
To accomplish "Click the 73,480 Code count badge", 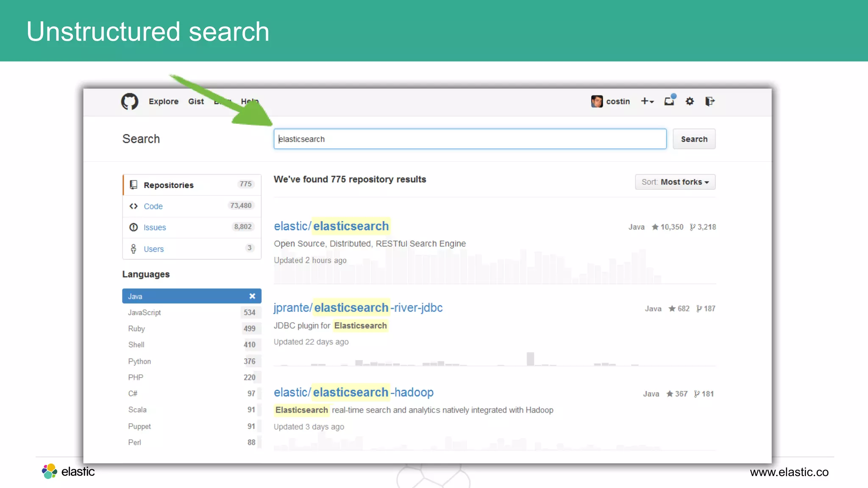I will [241, 206].
